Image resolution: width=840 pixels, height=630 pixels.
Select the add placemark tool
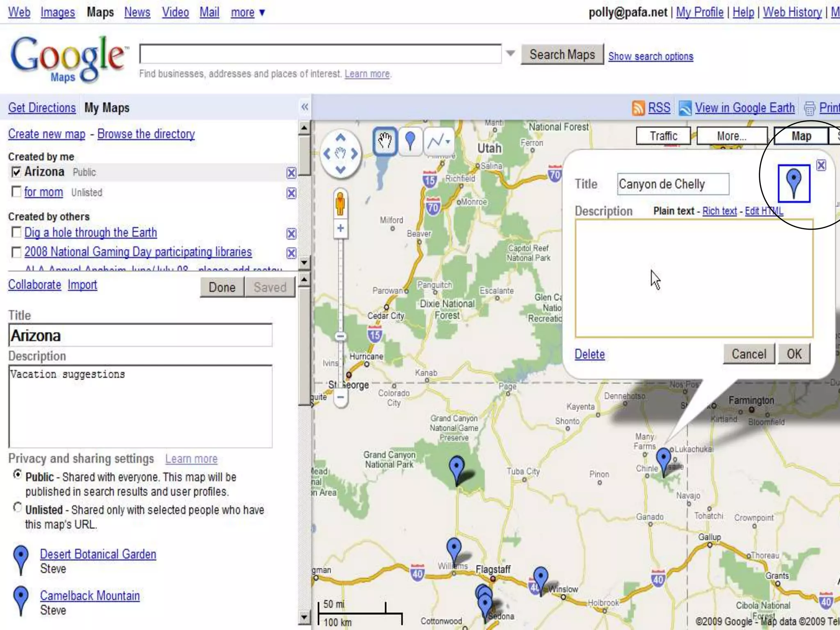(x=410, y=142)
